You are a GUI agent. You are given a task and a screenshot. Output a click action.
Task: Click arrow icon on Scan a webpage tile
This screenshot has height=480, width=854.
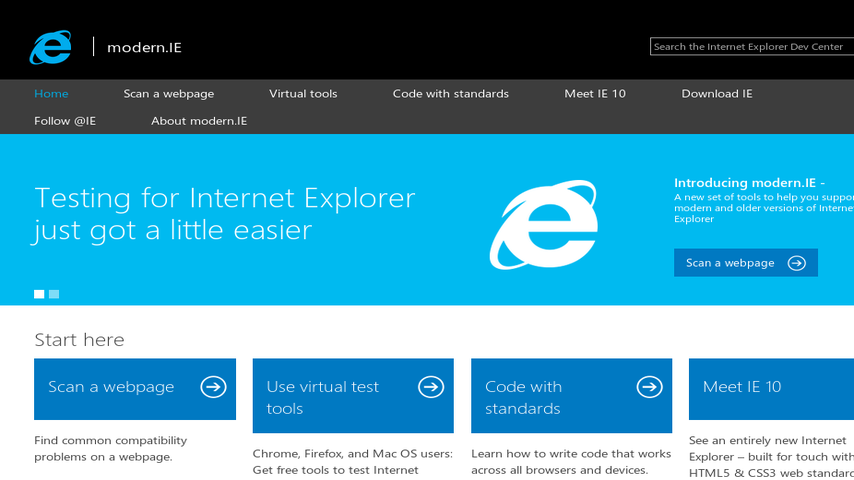click(213, 387)
